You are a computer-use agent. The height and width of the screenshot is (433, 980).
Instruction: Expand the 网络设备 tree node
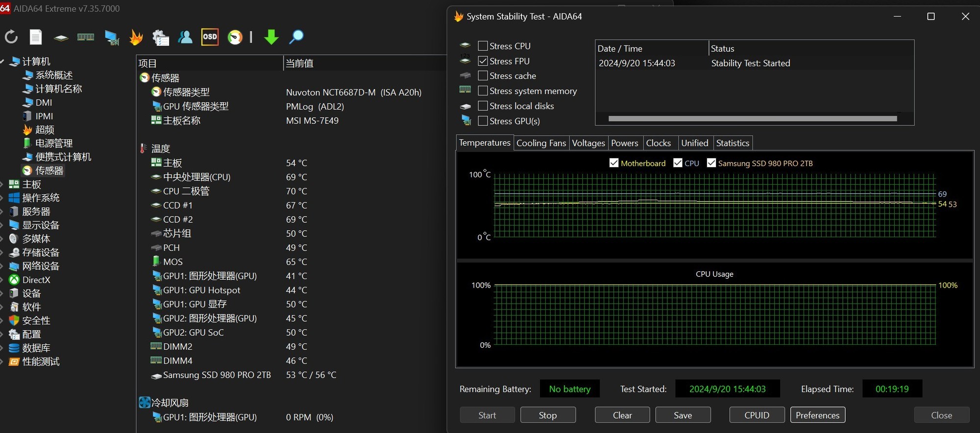(x=2, y=266)
